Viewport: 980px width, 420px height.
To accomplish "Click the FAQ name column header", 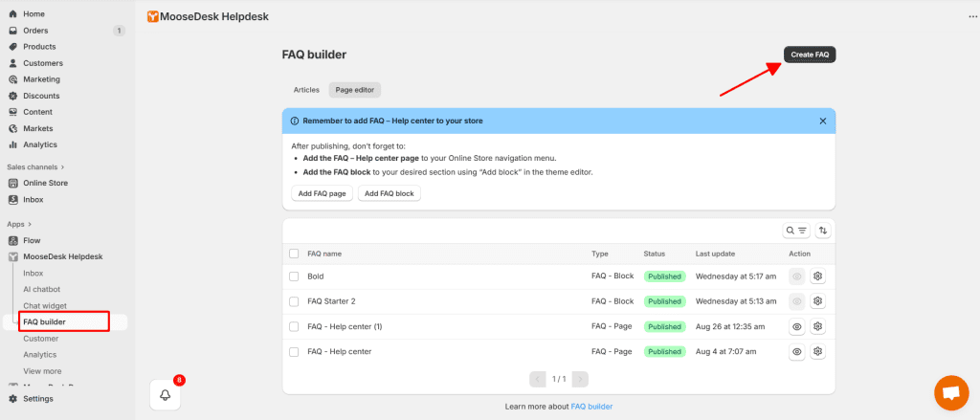I will 324,254.
